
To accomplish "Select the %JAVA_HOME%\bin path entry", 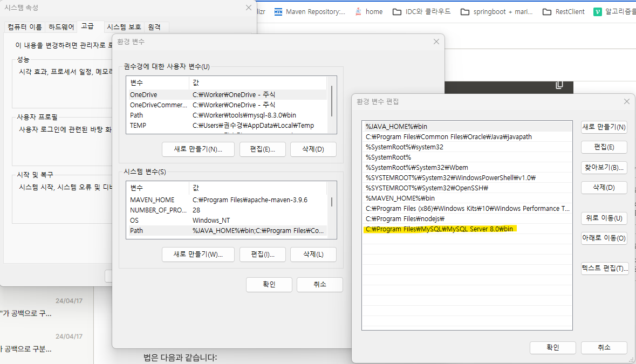I will coord(467,127).
